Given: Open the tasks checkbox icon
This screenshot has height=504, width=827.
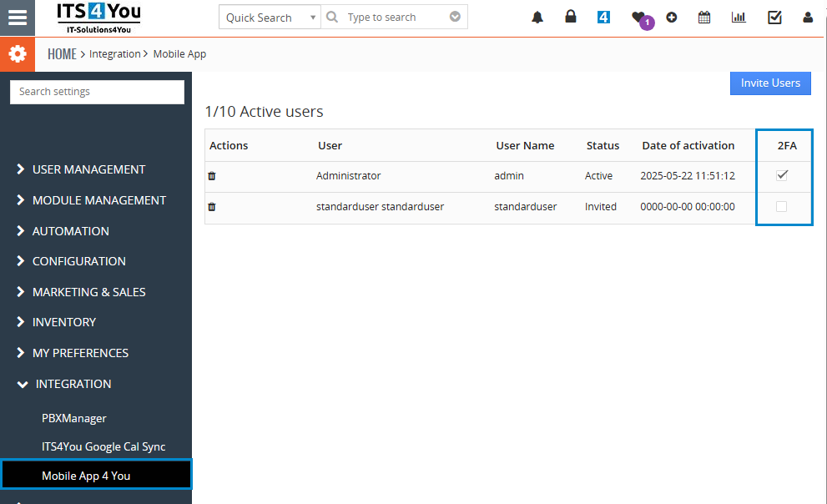Looking at the screenshot, I should (774, 18).
